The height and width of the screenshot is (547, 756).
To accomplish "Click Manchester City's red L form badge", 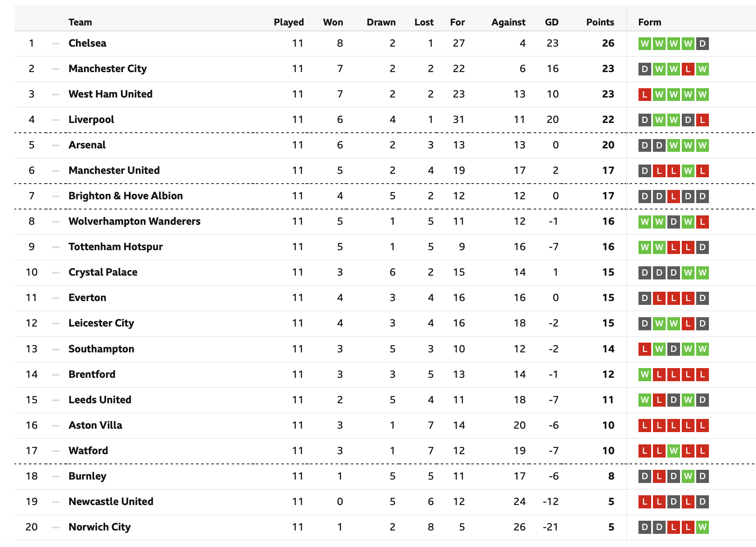I will [x=688, y=69].
